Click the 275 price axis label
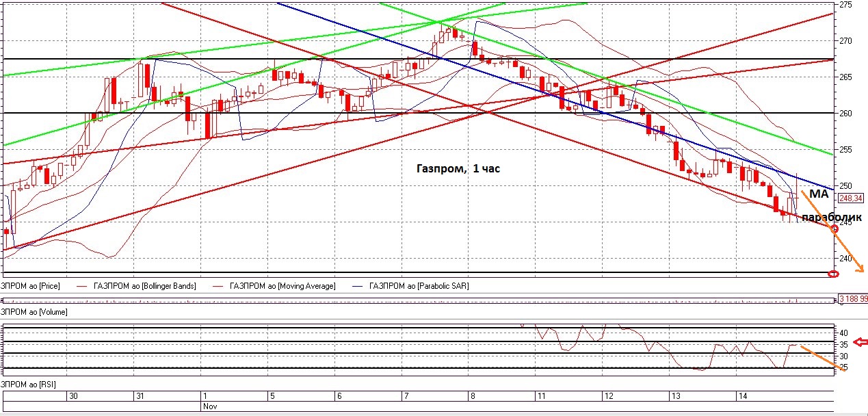868x416 pixels. (845, 5)
